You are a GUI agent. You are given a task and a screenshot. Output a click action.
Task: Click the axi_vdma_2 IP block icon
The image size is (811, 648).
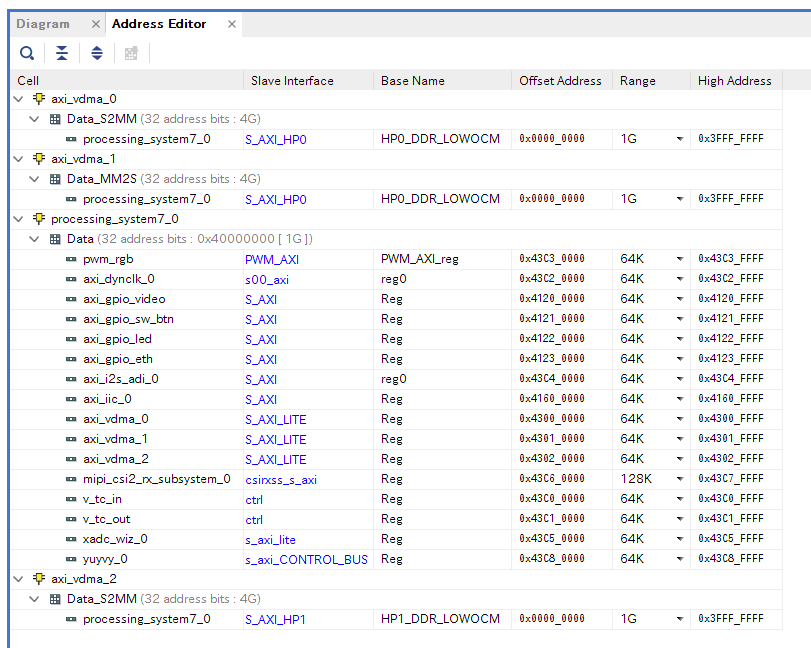pyautogui.click(x=39, y=578)
